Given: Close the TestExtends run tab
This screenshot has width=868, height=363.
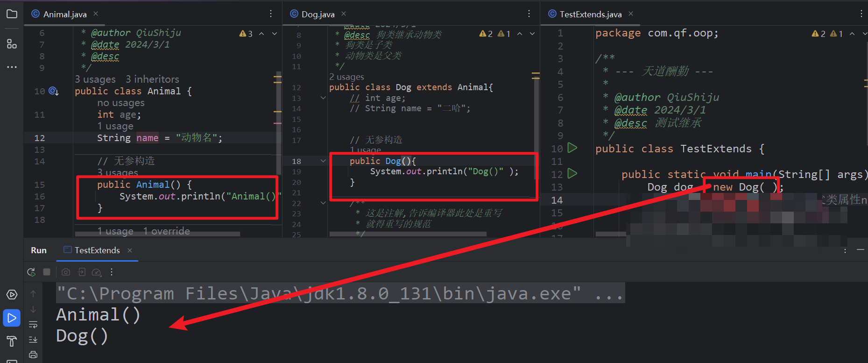Looking at the screenshot, I should click(x=130, y=250).
